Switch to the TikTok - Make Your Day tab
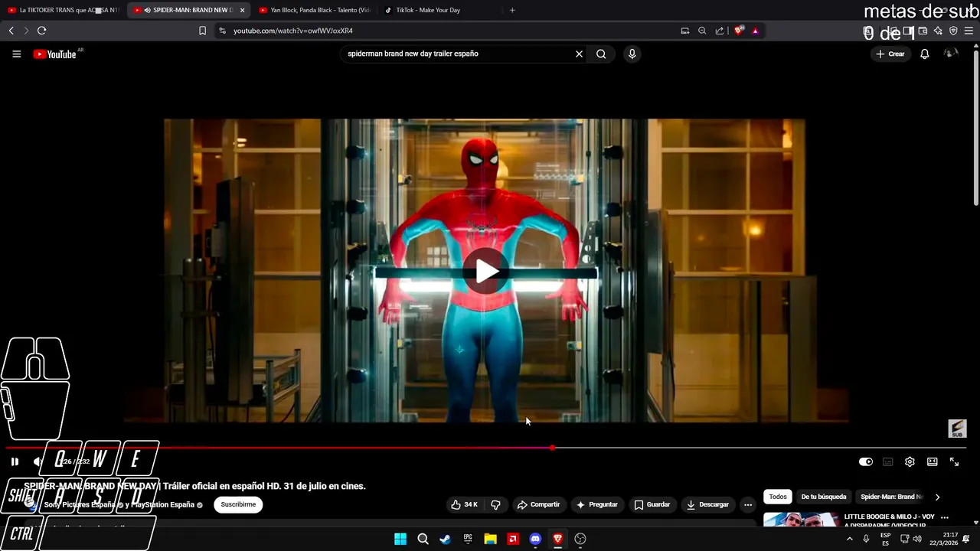The image size is (980, 551). click(x=440, y=10)
